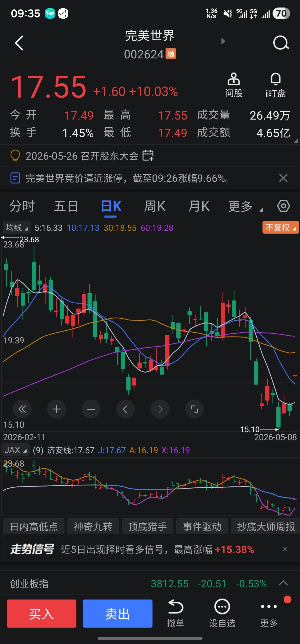Tap the red 买入 buy button
Viewport: 300px width, 644px height.
pyautogui.click(x=41, y=613)
